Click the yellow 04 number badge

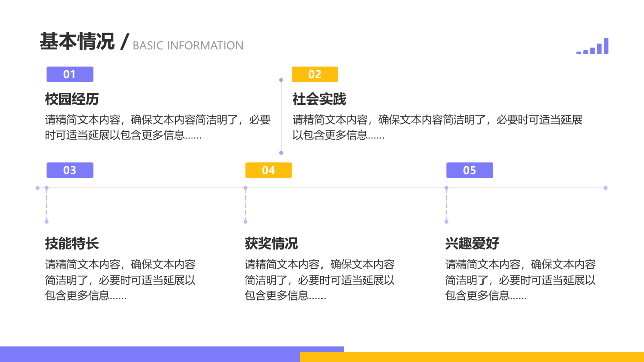[268, 170]
